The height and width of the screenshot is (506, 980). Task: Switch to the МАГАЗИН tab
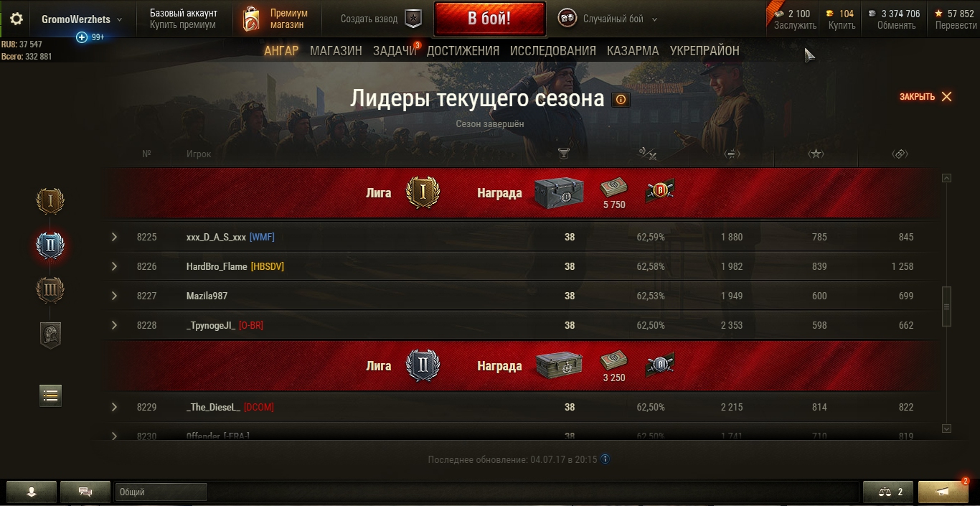coord(336,51)
